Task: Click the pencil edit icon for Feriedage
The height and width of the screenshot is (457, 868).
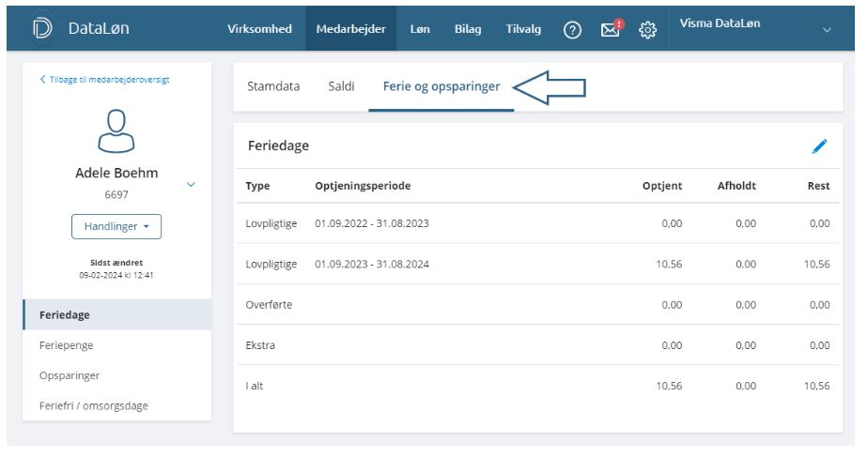Action: [819, 146]
